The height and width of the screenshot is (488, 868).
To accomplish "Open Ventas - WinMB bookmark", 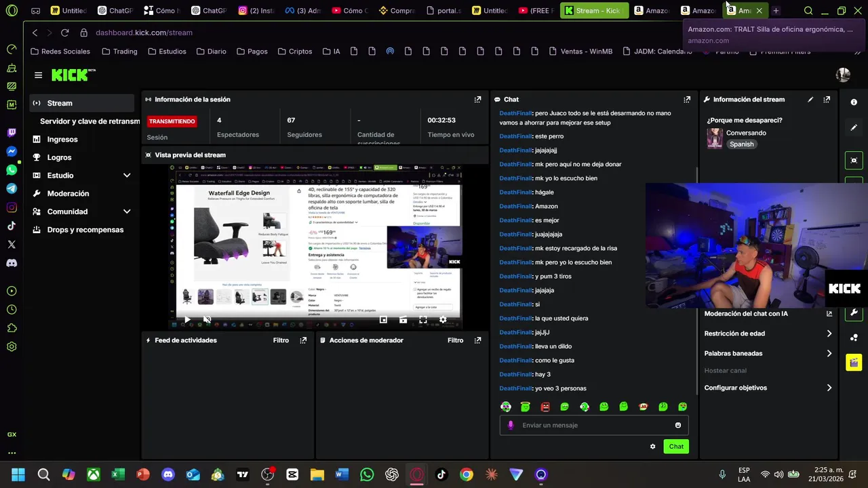I will (580, 52).
